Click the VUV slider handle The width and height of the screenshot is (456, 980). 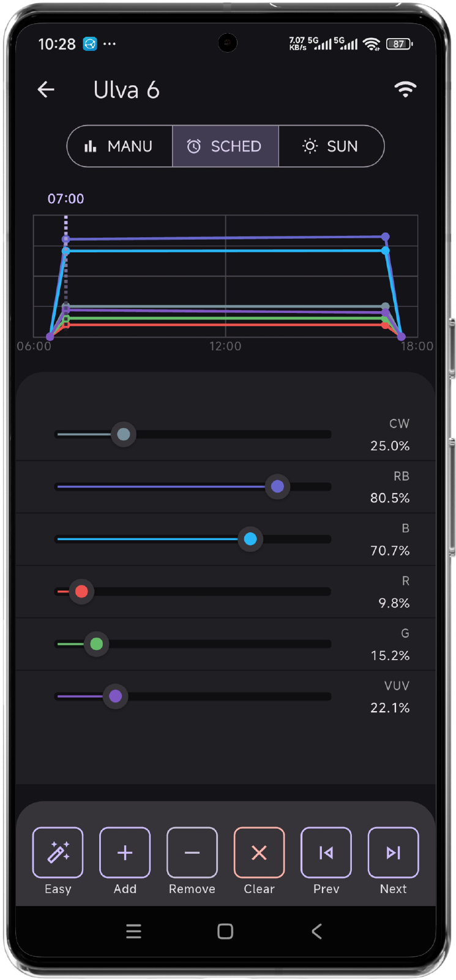[115, 696]
